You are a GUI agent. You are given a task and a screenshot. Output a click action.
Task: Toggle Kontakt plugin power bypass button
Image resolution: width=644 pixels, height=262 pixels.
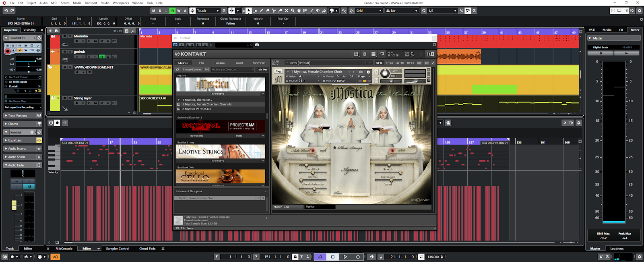(x=175, y=45)
